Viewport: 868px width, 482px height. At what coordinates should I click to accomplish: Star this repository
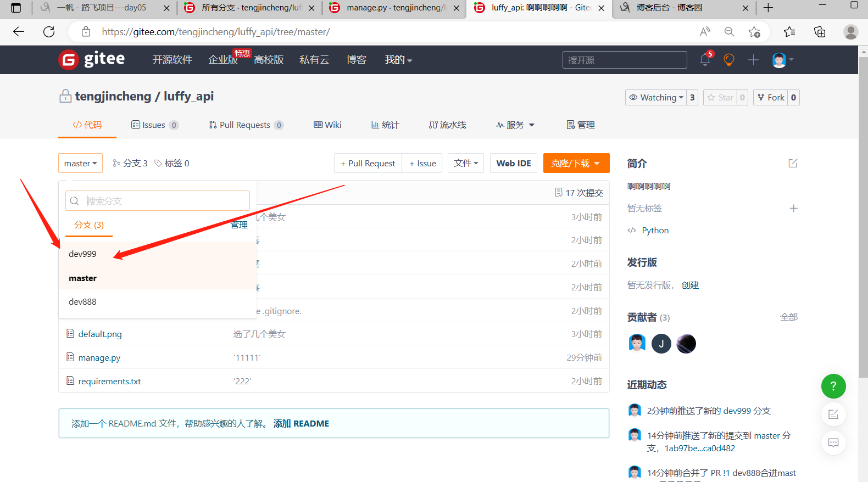[x=720, y=97]
